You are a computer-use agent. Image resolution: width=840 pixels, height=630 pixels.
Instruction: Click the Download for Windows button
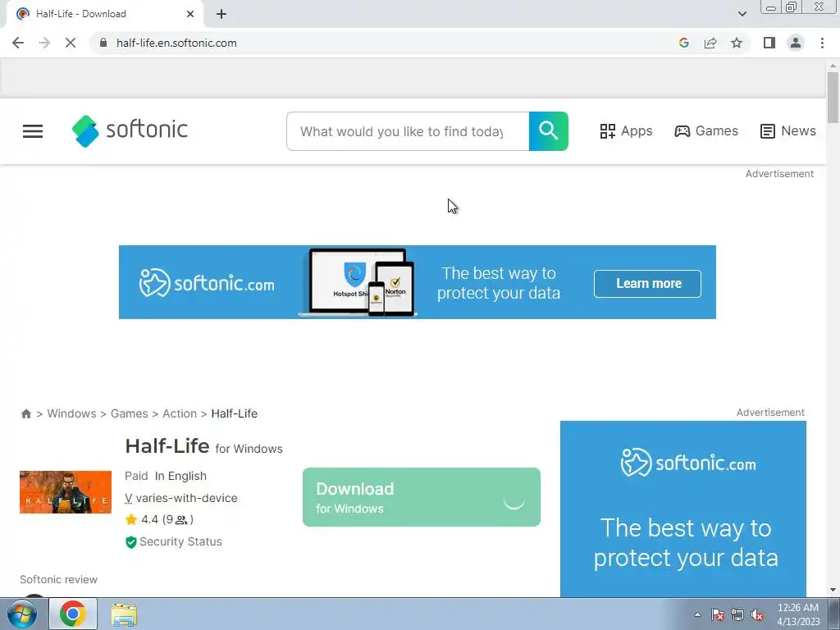click(x=421, y=497)
